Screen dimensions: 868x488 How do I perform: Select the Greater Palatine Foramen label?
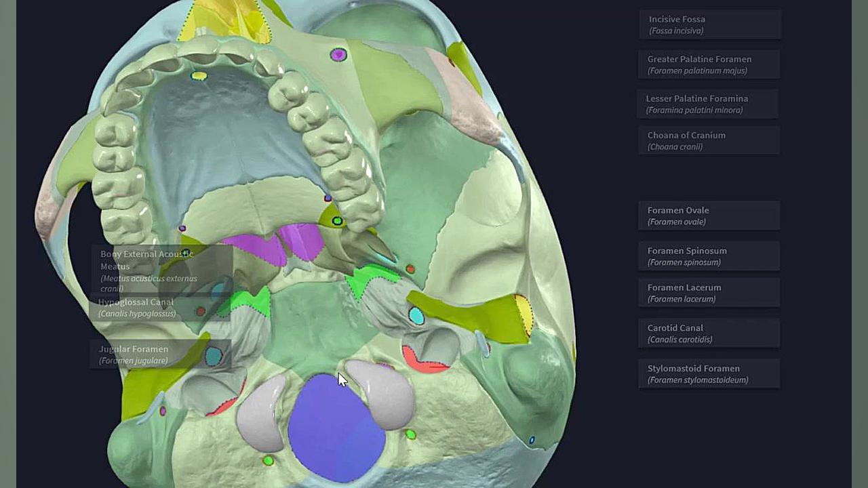[x=710, y=64]
